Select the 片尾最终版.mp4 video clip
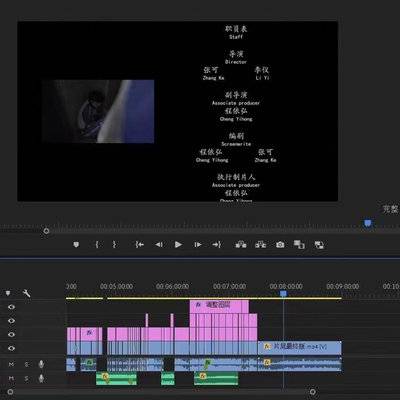400x400 pixels. pos(300,348)
